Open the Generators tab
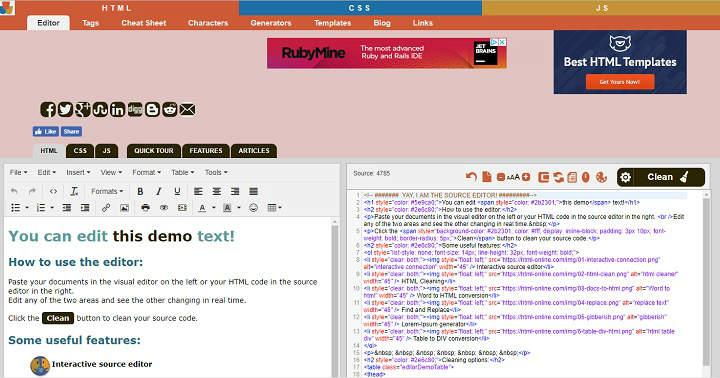The width and height of the screenshot is (720, 378). pos(271,23)
